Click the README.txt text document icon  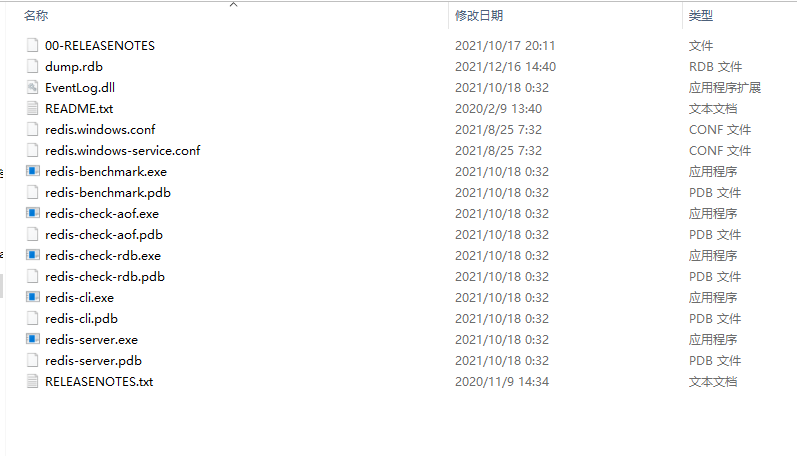pos(33,108)
